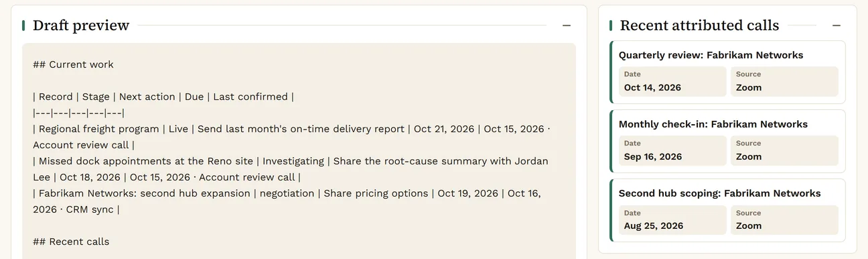Click the green accent bar beside Draft preview
868x259 pixels.
pyautogui.click(x=23, y=25)
